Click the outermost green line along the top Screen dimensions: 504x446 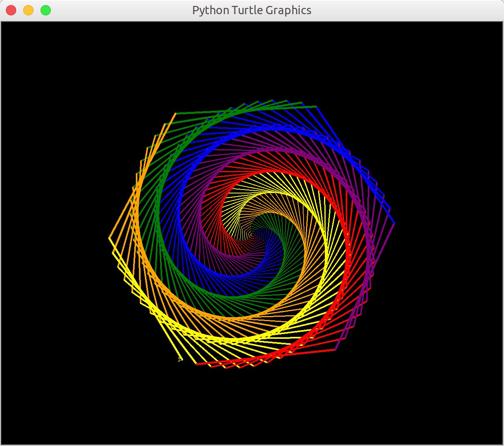pos(246,110)
